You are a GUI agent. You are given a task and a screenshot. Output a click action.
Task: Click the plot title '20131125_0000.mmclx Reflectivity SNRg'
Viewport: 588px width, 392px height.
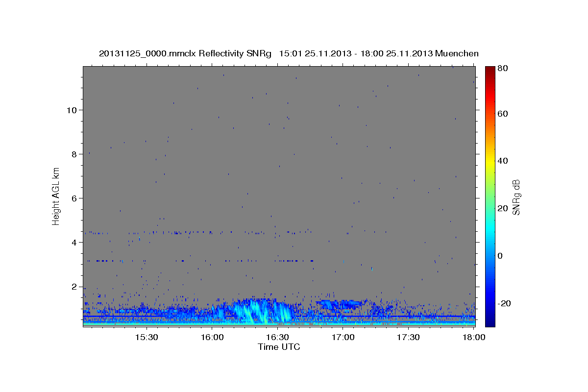(x=185, y=53)
